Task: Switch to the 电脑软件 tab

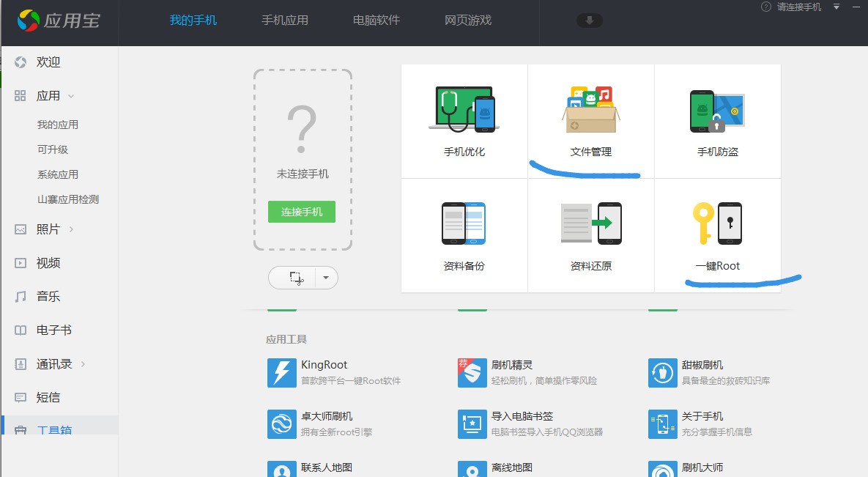Action: 376,21
